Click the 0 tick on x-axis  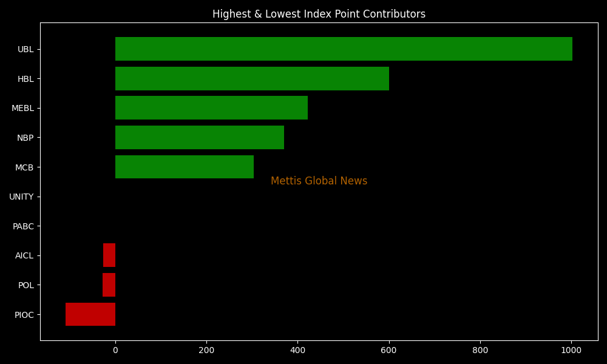point(115,350)
